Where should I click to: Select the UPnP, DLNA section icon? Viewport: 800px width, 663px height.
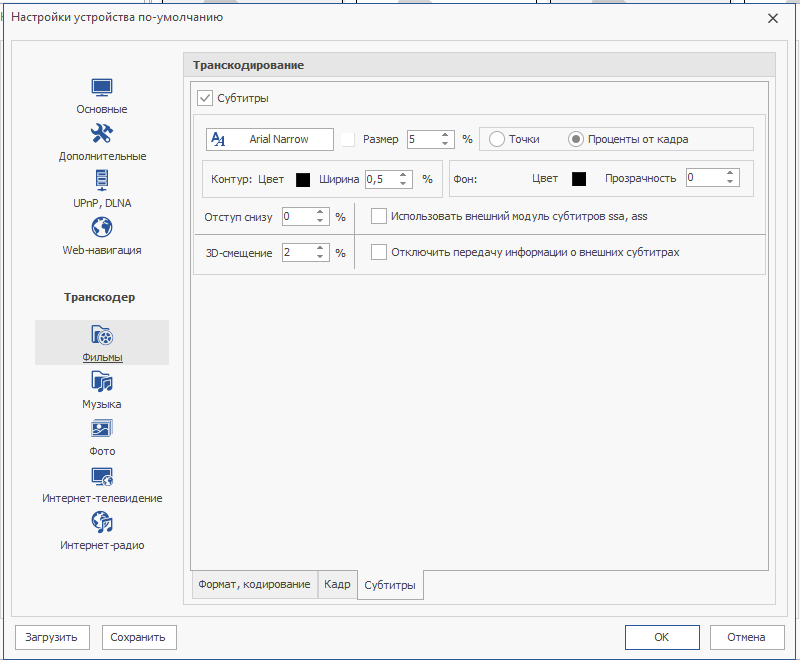(x=102, y=181)
